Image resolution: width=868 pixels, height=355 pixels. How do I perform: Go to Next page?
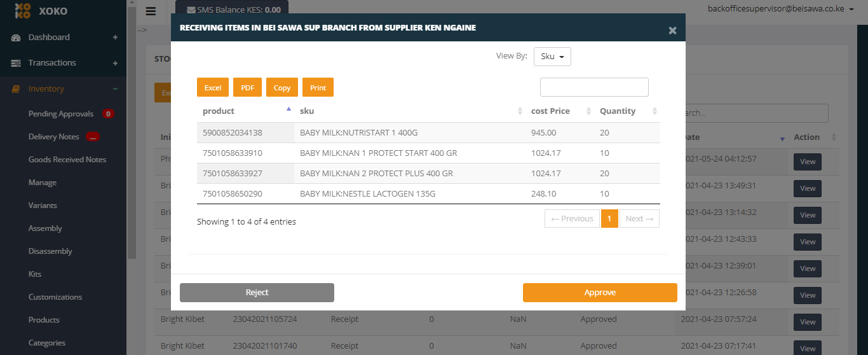click(x=639, y=219)
